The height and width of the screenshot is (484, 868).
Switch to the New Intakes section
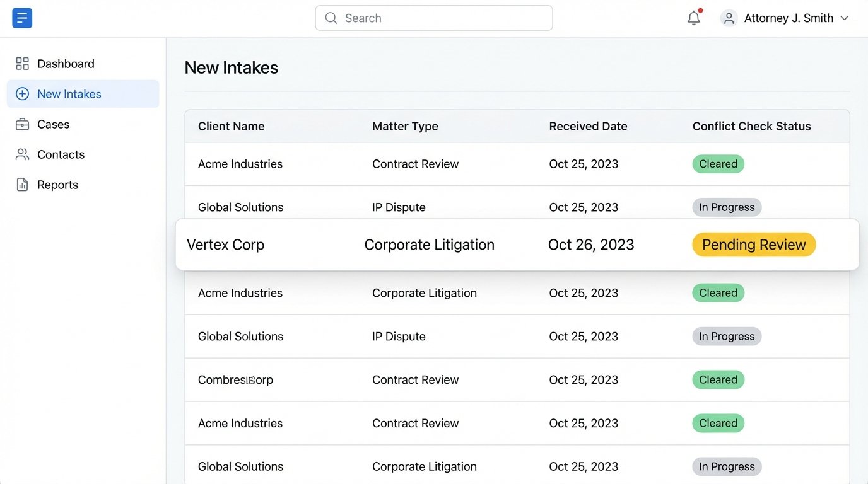[69, 93]
